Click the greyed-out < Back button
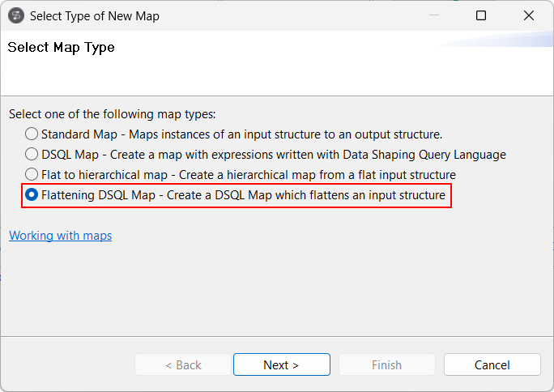 click(183, 364)
